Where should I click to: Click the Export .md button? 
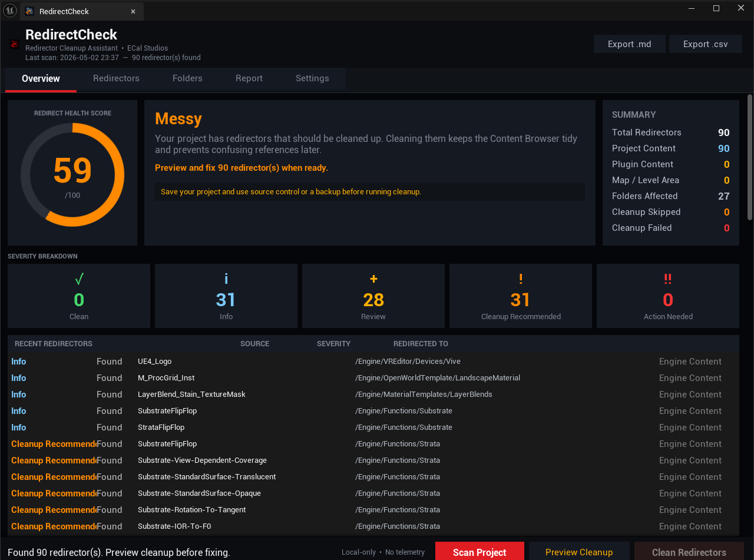coord(630,44)
